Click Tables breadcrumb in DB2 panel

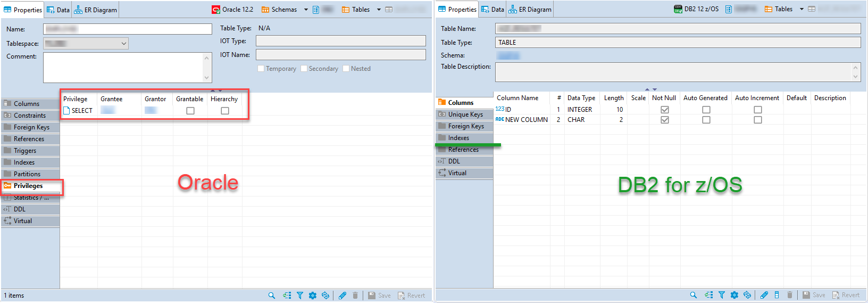tap(778, 9)
